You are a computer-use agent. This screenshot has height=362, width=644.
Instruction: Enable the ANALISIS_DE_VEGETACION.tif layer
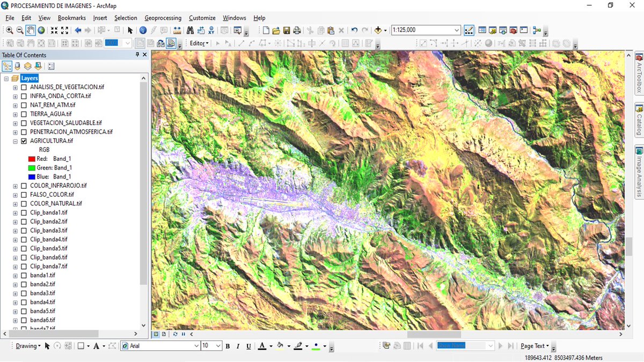pos(24,87)
